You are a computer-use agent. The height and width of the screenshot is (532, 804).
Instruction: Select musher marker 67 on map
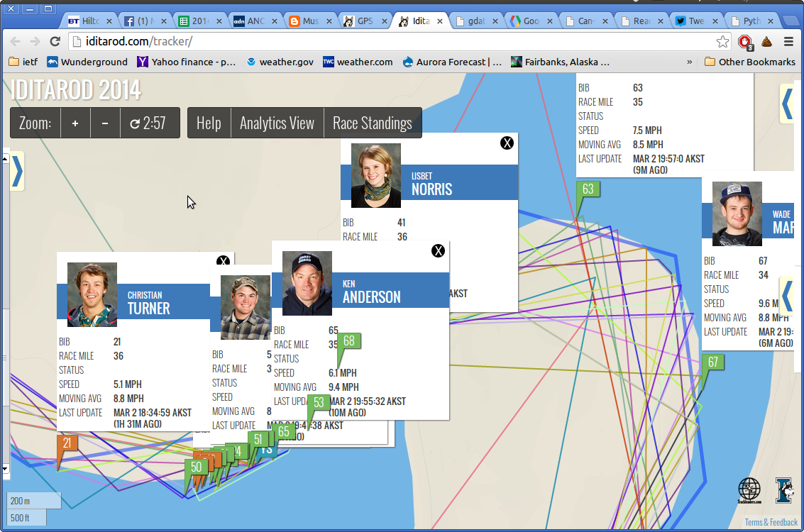(x=712, y=362)
